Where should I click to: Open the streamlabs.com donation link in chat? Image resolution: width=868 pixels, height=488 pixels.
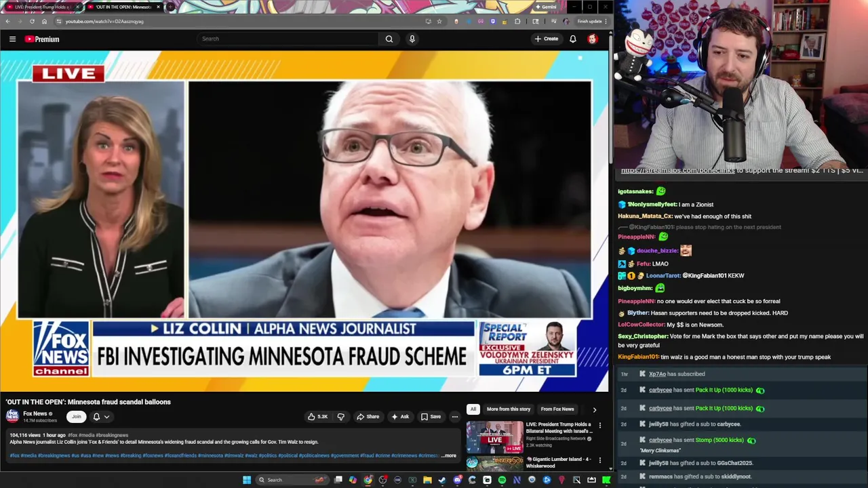[x=677, y=171]
